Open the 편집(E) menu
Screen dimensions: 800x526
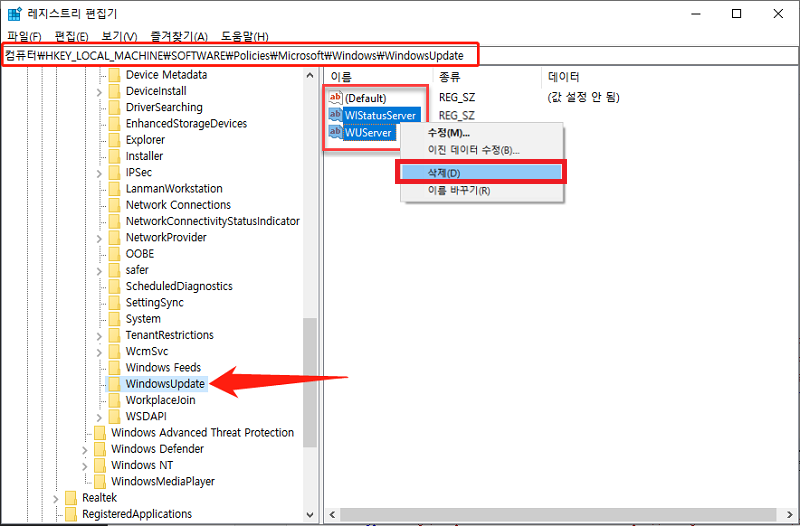71,36
